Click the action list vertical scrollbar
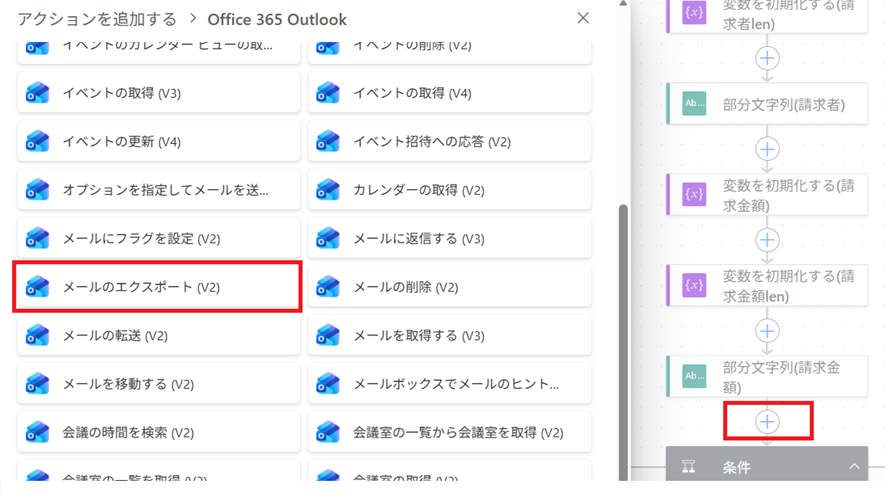Image resolution: width=885 pixels, height=493 pixels. coord(624,300)
